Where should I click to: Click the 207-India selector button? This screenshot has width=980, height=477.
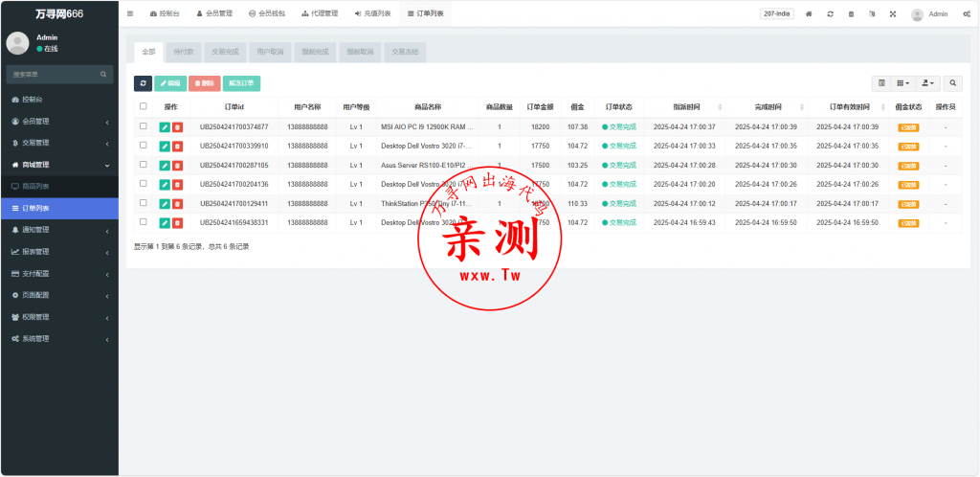tap(777, 13)
